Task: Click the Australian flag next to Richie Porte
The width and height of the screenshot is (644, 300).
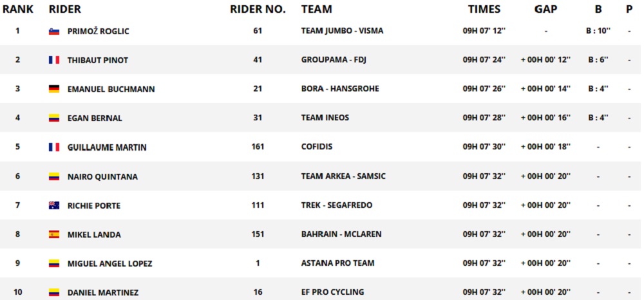Action: 54,205
